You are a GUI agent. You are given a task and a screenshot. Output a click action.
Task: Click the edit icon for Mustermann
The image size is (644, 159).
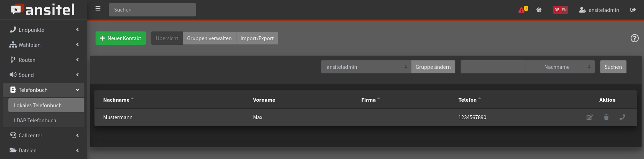click(x=589, y=117)
